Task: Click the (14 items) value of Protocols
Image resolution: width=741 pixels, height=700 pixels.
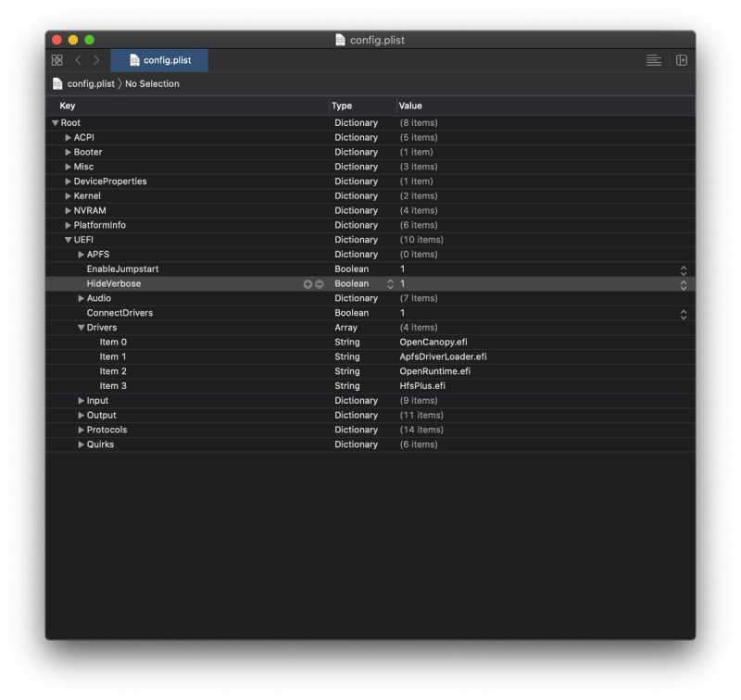Action: [x=421, y=430]
